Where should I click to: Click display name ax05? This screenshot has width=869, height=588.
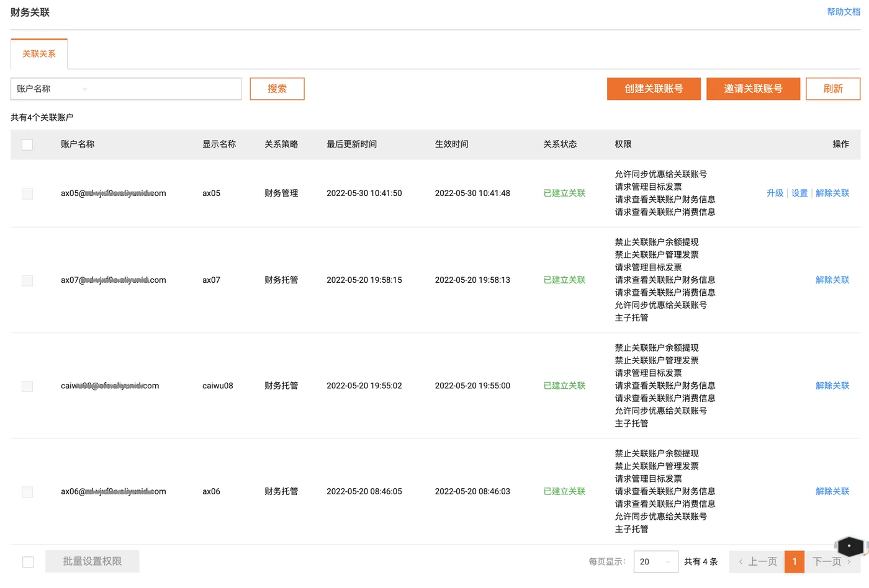[211, 193]
